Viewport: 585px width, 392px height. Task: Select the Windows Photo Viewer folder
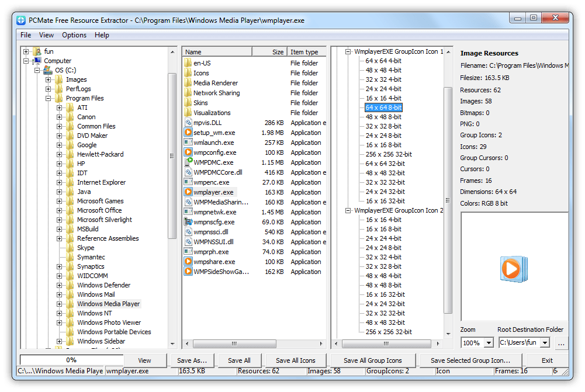pos(109,322)
